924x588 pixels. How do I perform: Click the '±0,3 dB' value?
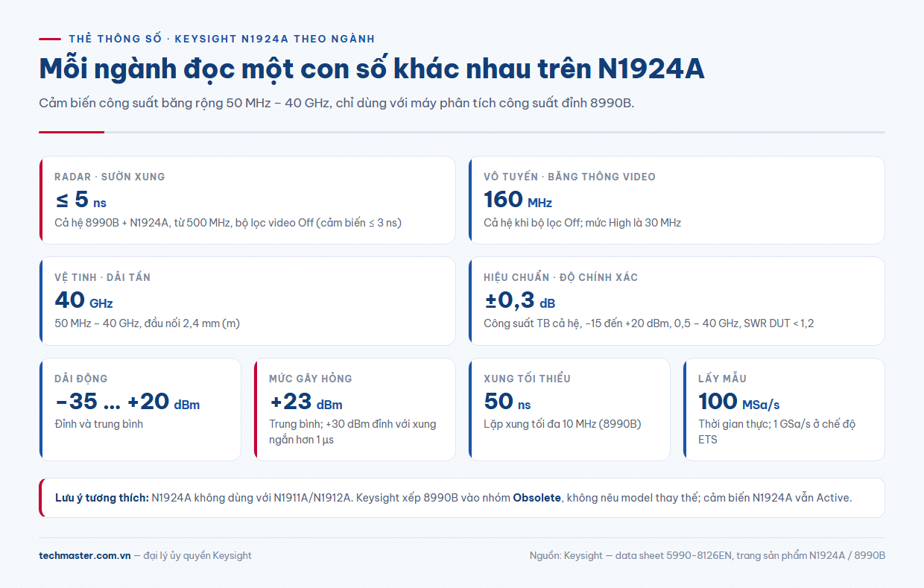519,300
